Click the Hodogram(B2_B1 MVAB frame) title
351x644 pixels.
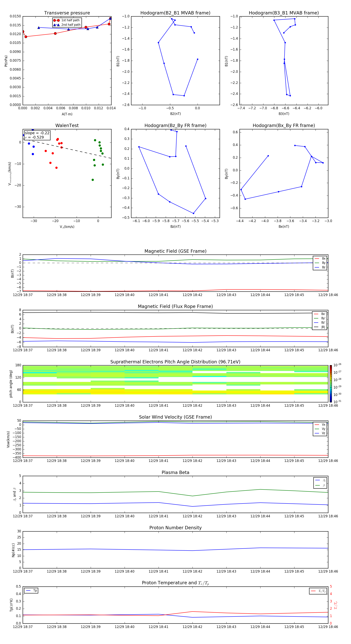(175, 13)
